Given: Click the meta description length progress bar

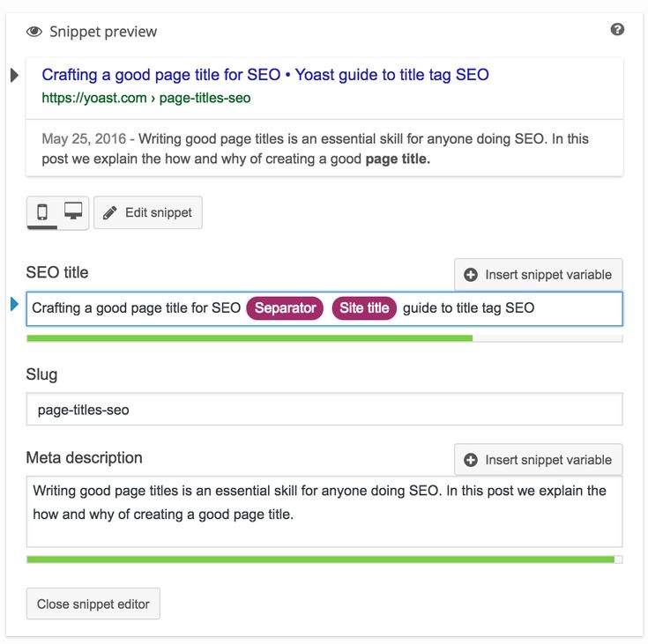Looking at the screenshot, I should tap(324, 559).
